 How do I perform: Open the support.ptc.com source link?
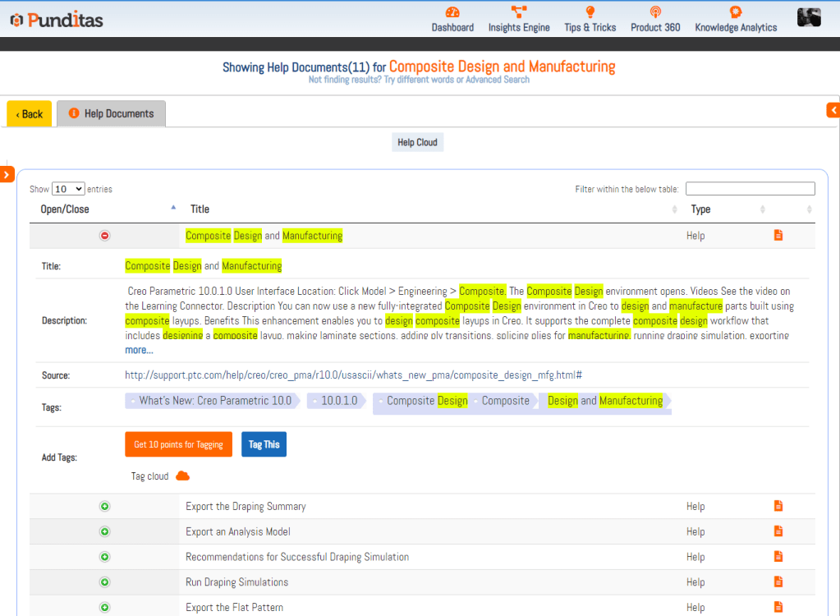click(353, 375)
